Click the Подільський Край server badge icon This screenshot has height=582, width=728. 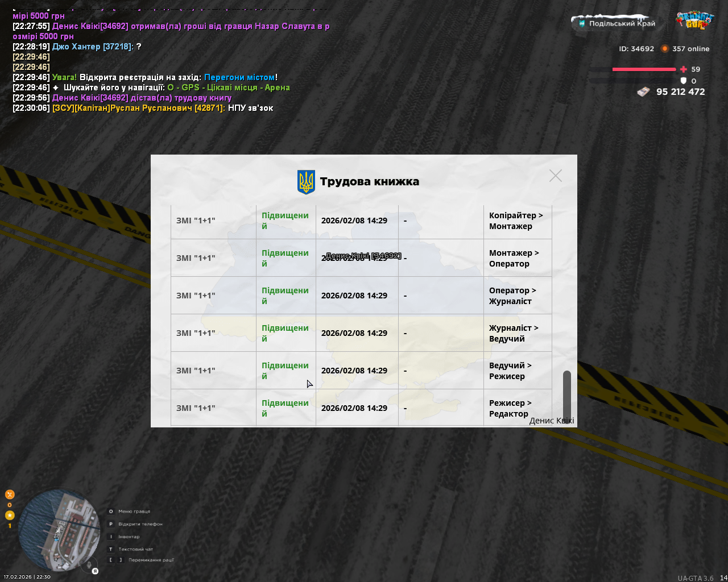click(x=582, y=23)
